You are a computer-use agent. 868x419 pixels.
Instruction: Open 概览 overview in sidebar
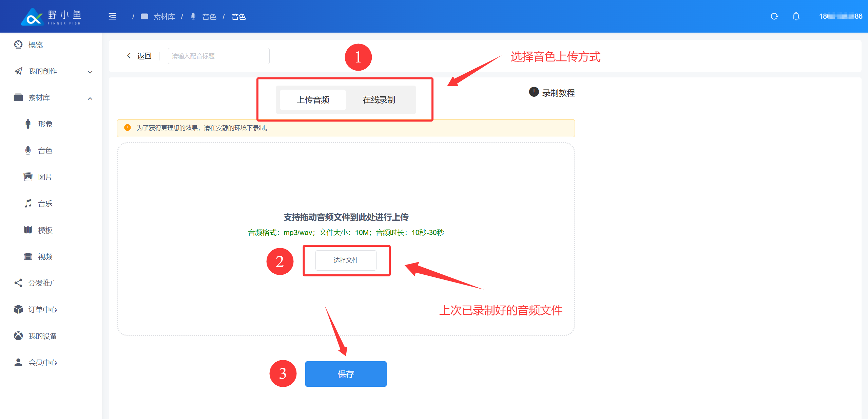click(35, 45)
